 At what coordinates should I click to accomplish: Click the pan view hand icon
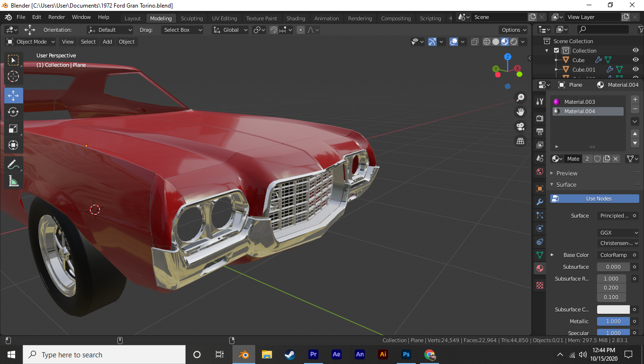(520, 112)
